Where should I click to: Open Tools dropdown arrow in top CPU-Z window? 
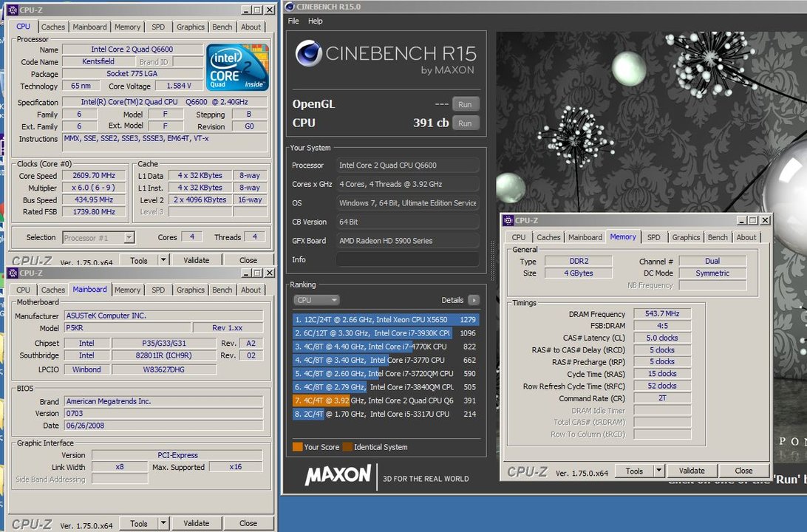tap(163, 260)
